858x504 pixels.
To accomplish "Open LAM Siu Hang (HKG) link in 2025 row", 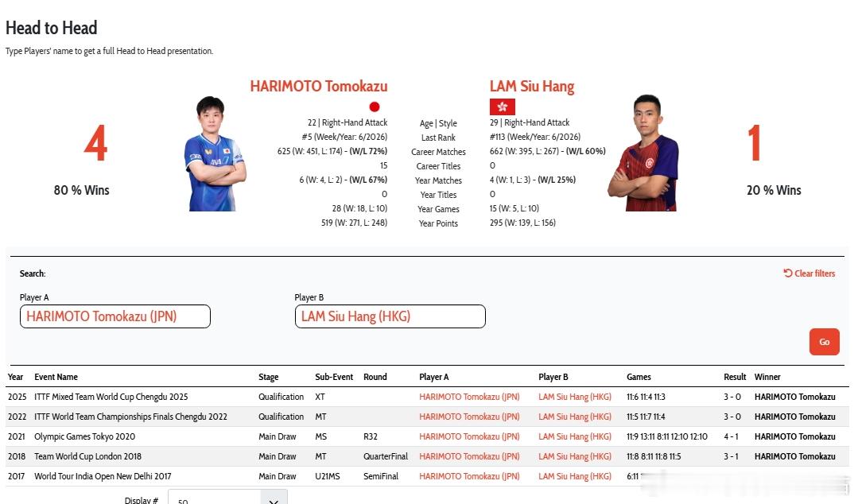I will 575,397.
